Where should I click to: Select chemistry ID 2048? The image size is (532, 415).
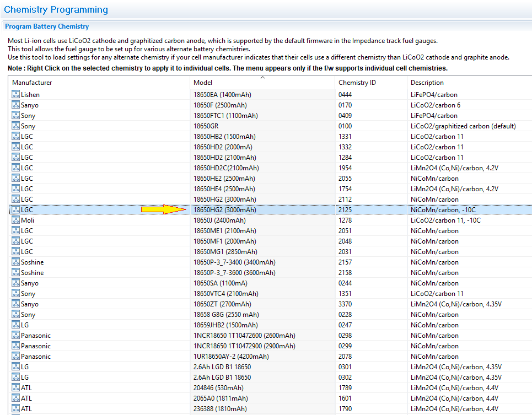point(345,241)
